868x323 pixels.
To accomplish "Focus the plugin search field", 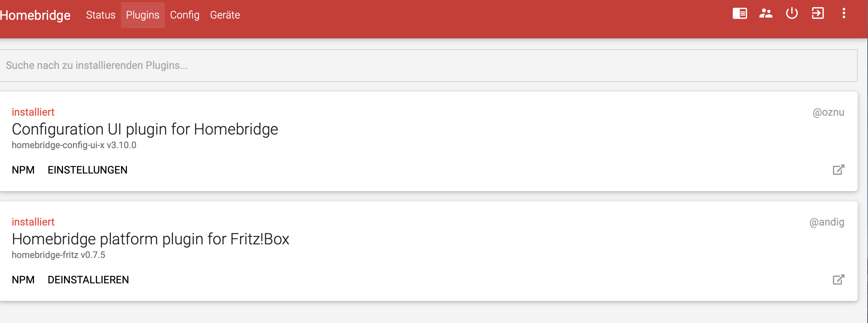I will 428,65.
